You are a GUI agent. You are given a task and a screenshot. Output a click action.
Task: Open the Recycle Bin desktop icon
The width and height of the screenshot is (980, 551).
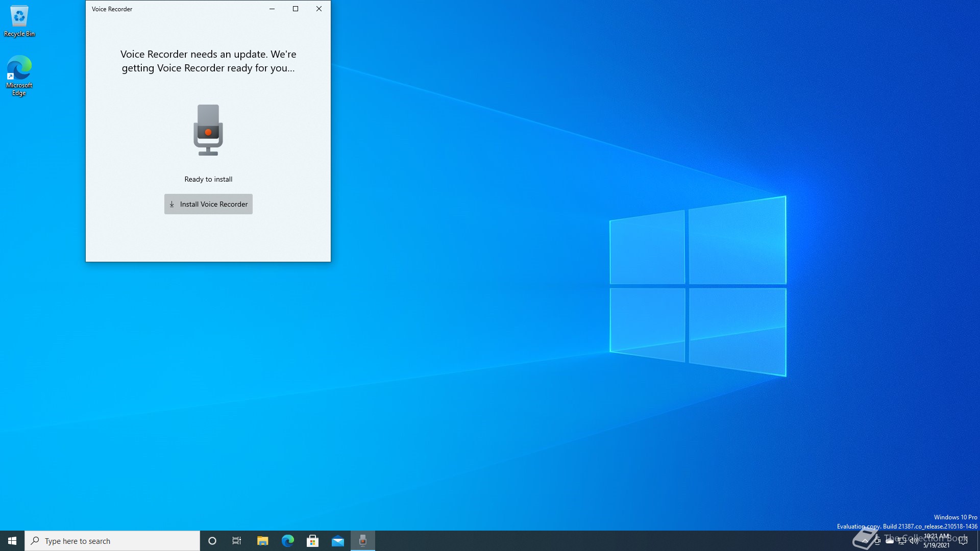pyautogui.click(x=19, y=21)
